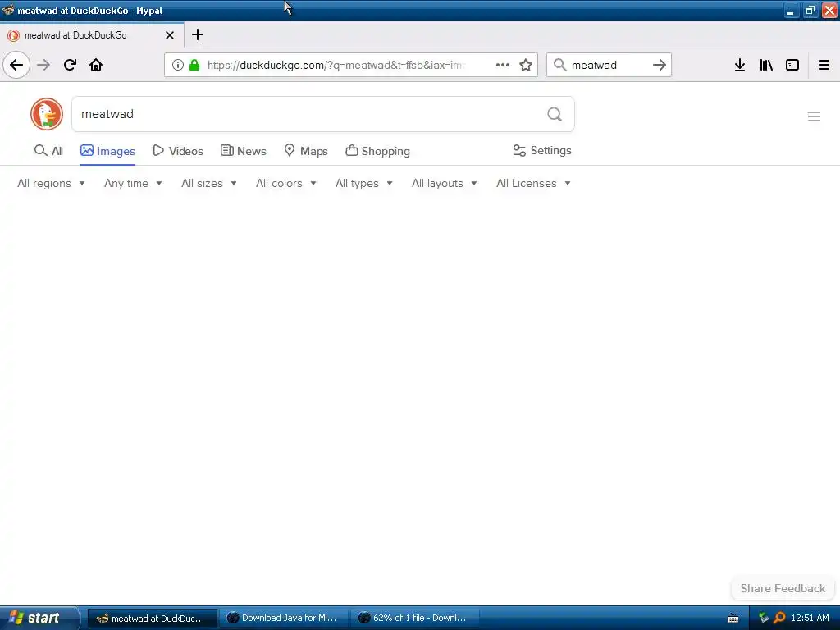
Task: Expand the All colors filter
Action: coord(286,183)
